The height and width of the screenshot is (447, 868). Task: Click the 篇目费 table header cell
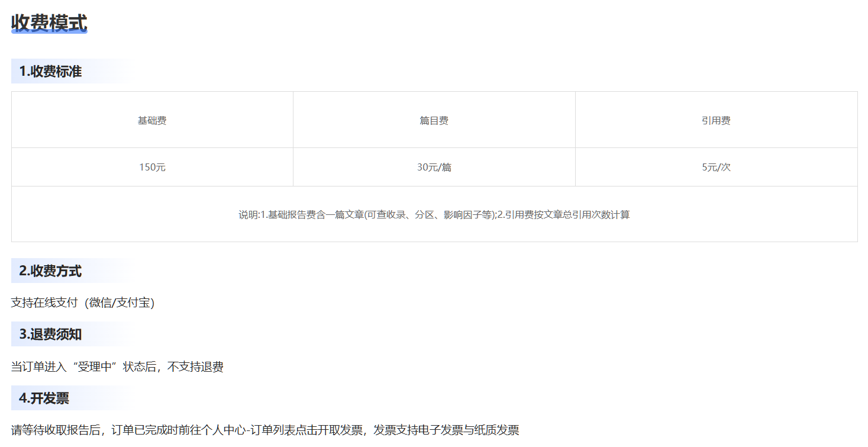tap(434, 120)
